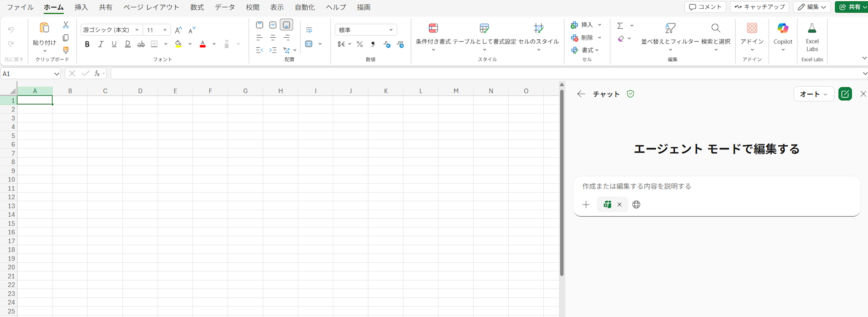Toggle wrap text in the alignment group
Image resolution: width=868 pixels, height=317 pixels.
(309, 30)
